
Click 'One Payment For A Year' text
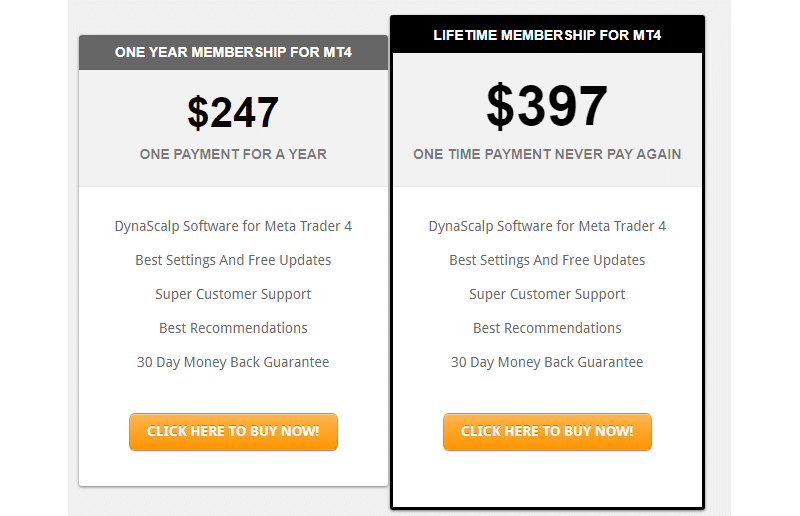pos(233,154)
